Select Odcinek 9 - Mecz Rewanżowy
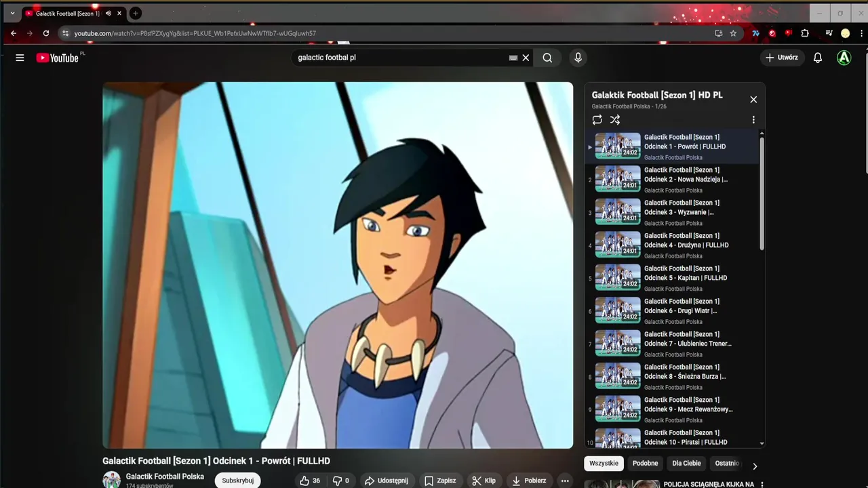 click(x=671, y=410)
